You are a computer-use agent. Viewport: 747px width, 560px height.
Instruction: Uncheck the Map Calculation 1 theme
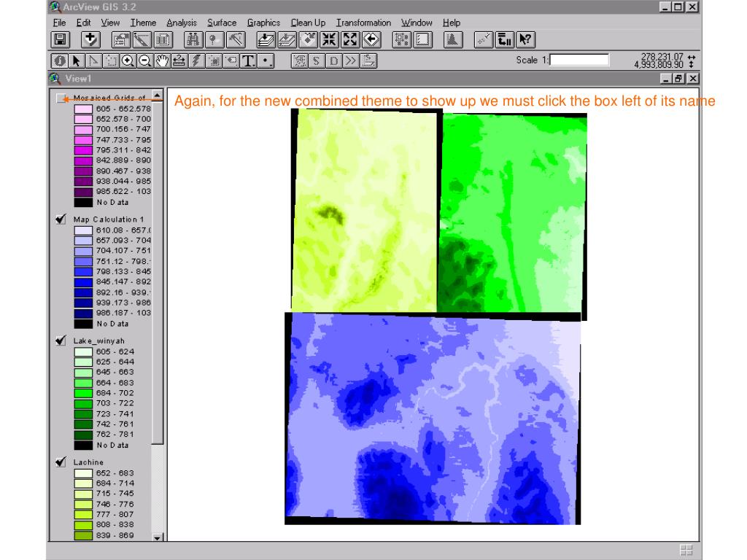61,219
